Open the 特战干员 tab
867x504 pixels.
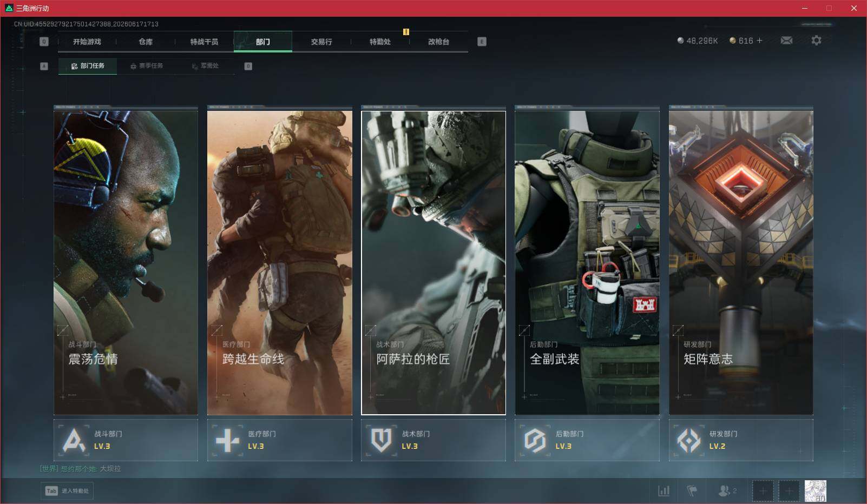click(204, 42)
